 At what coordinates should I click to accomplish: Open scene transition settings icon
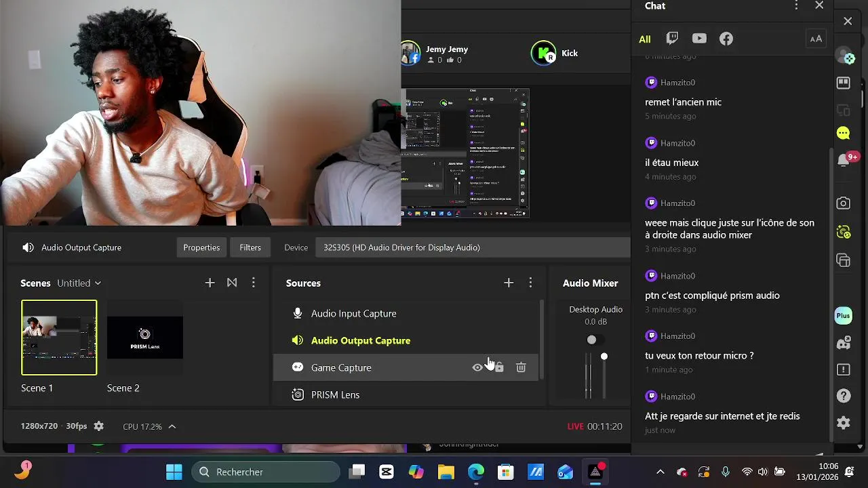pyautogui.click(x=232, y=283)
